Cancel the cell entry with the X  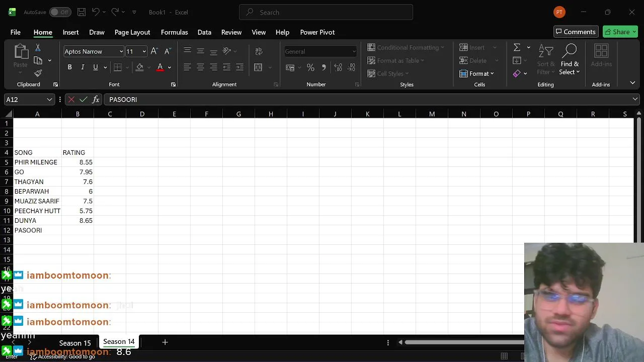click(71, 100)
